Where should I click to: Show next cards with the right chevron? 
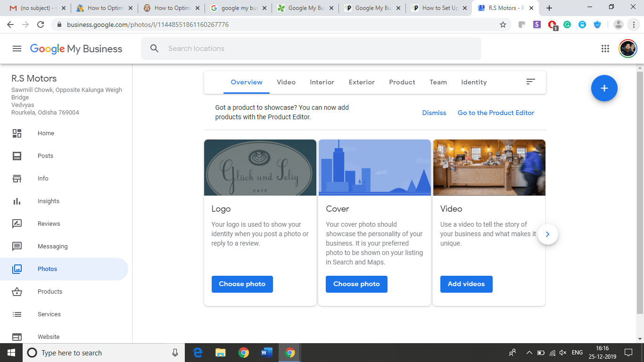tap(547, 234)
